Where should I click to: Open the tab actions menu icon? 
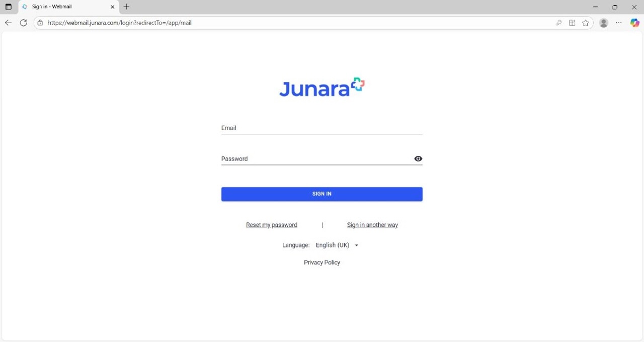coord(8,7)
